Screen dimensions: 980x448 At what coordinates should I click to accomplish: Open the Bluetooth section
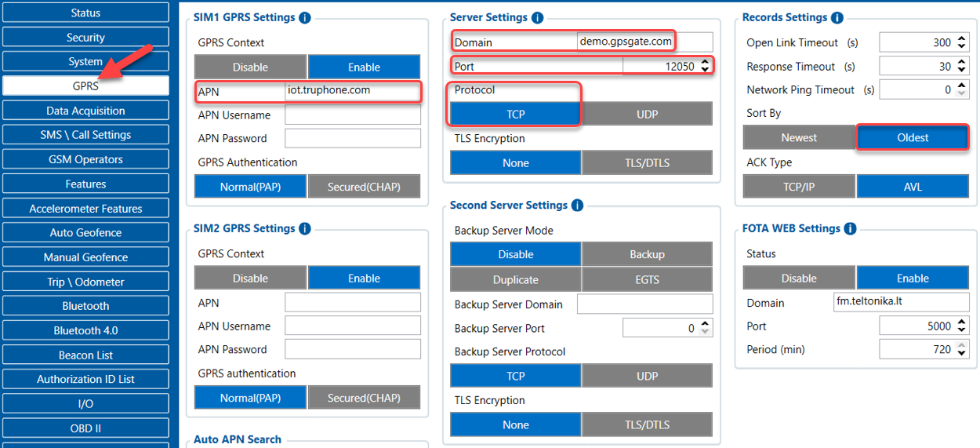85,306
